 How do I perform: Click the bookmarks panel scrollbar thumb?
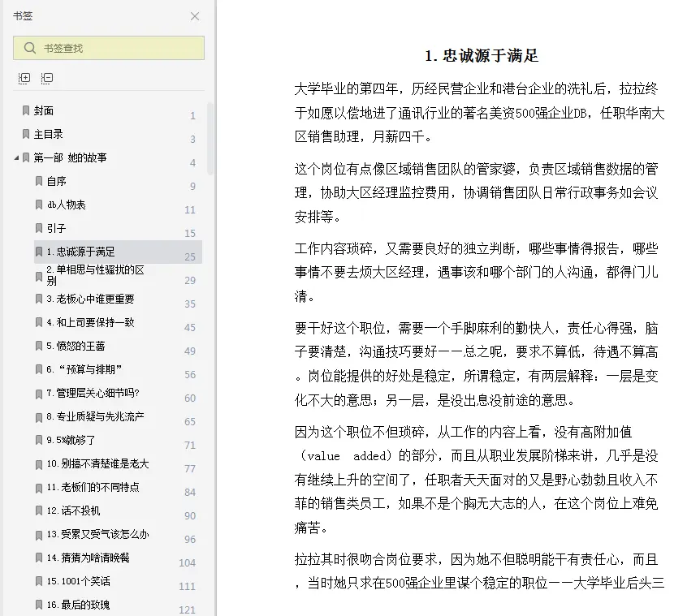pyautogui.click(x=210, y=138)
